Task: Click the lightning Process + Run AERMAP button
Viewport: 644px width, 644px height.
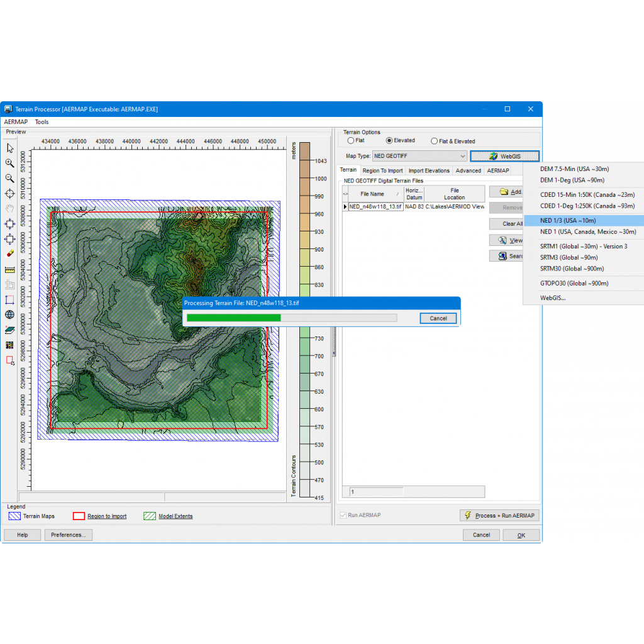Action: pyautogui.click(x=499, y=516)
